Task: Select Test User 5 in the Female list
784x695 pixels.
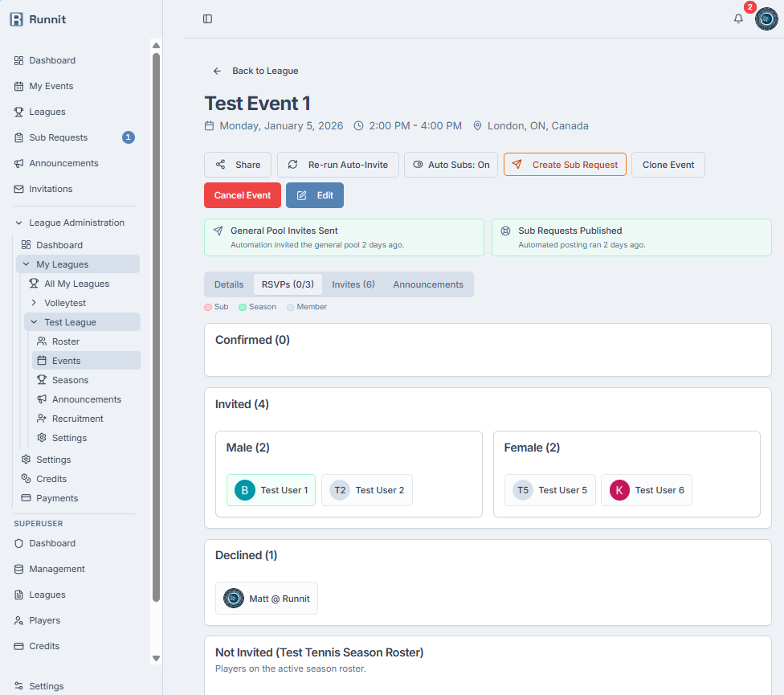Action: (550, 490)
